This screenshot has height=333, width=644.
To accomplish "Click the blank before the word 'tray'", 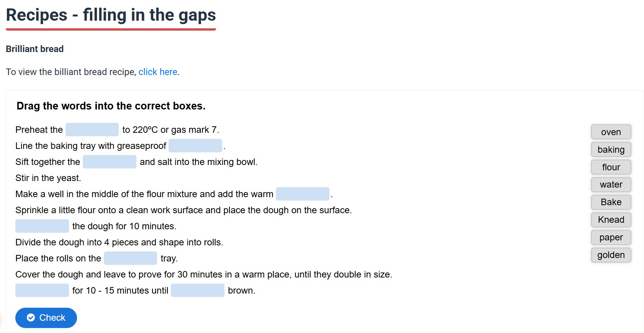I will (x=130, y=258).
